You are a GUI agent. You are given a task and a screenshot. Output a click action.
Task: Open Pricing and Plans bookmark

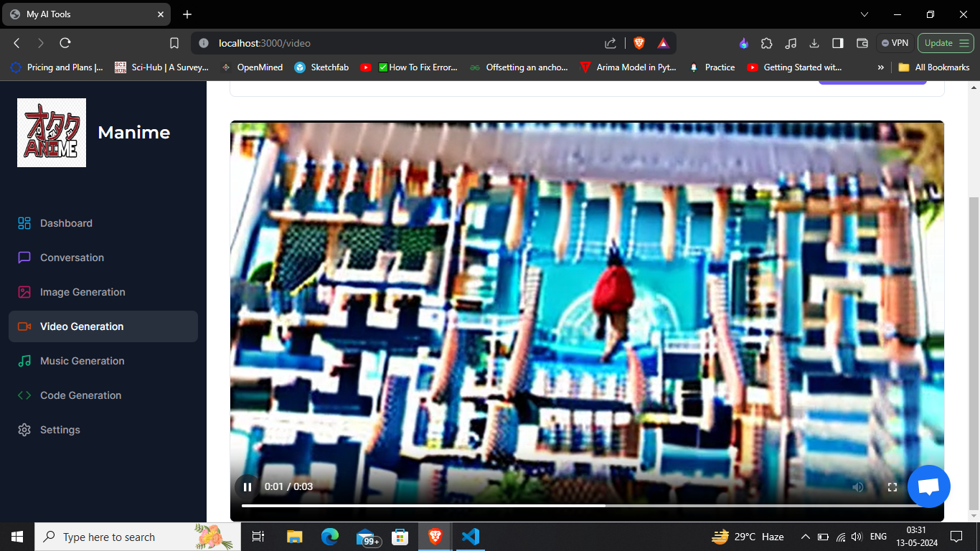coord(57,67)
